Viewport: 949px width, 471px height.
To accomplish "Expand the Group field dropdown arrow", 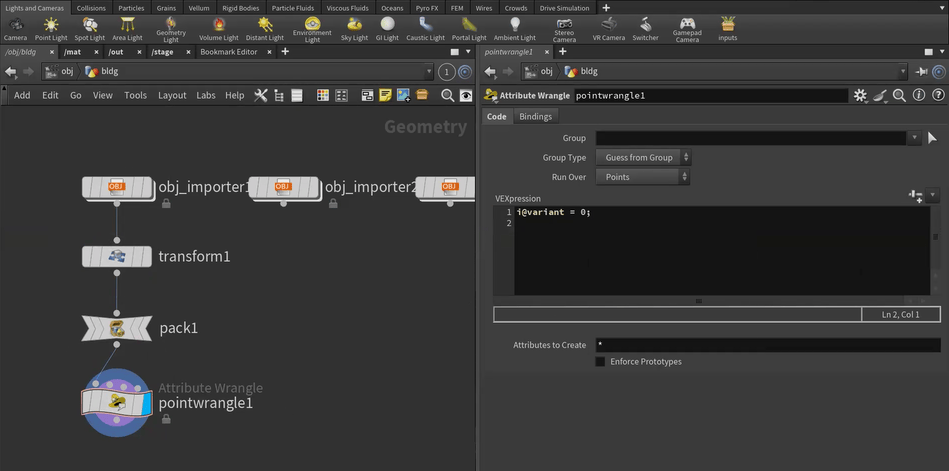I will pyautogui.click(x=913, y=138).
